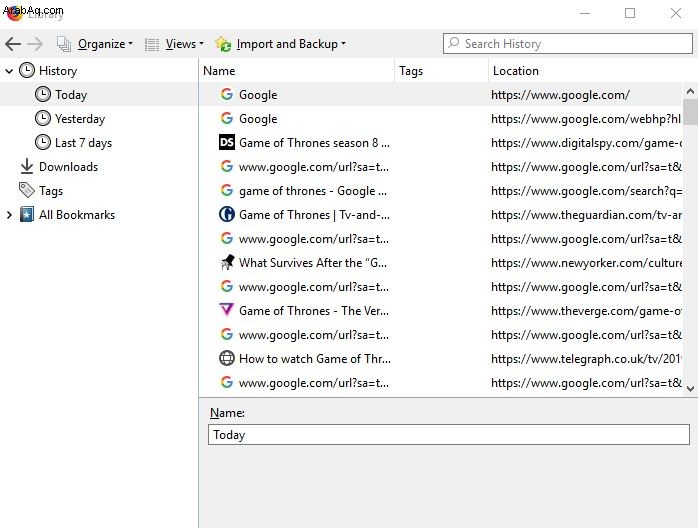The width and height of the screenshot is (698, 528).
Task: Focus the Search History field
Action: [x=568, y=44]
